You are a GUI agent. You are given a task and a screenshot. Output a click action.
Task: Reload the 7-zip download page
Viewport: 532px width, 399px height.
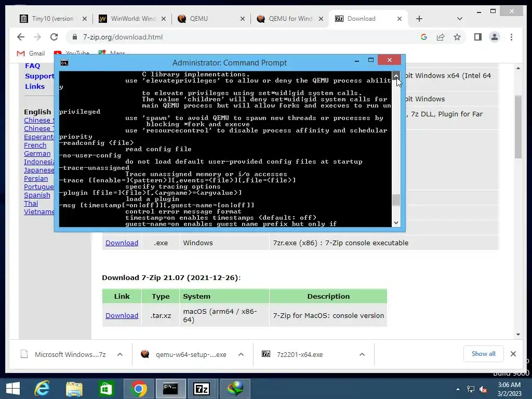coord(54,37)
